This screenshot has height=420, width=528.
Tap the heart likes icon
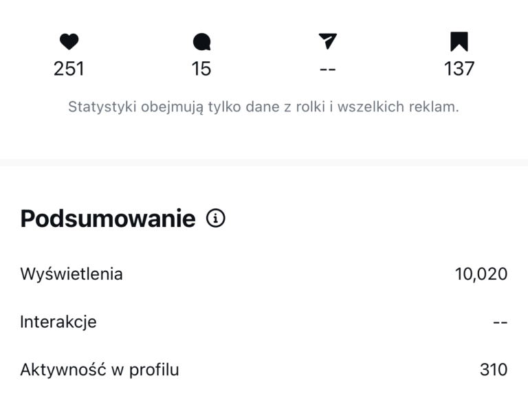(x=69, y=42)
